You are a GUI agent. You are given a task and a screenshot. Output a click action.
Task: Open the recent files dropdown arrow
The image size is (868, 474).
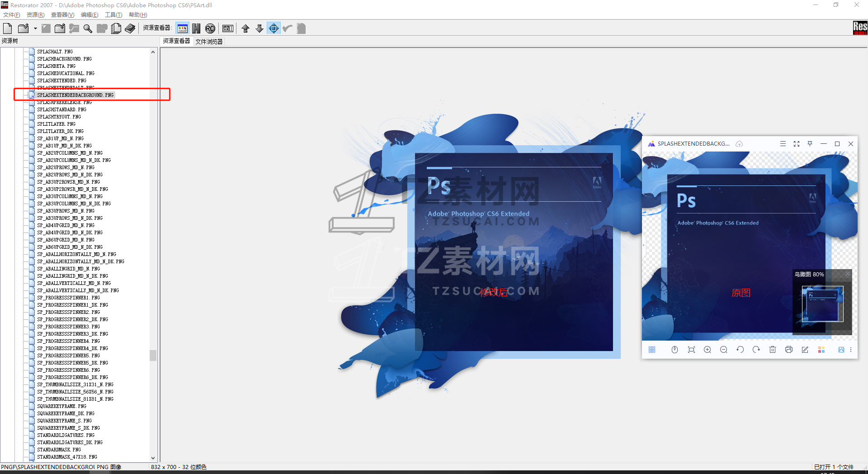pos(35,29)
